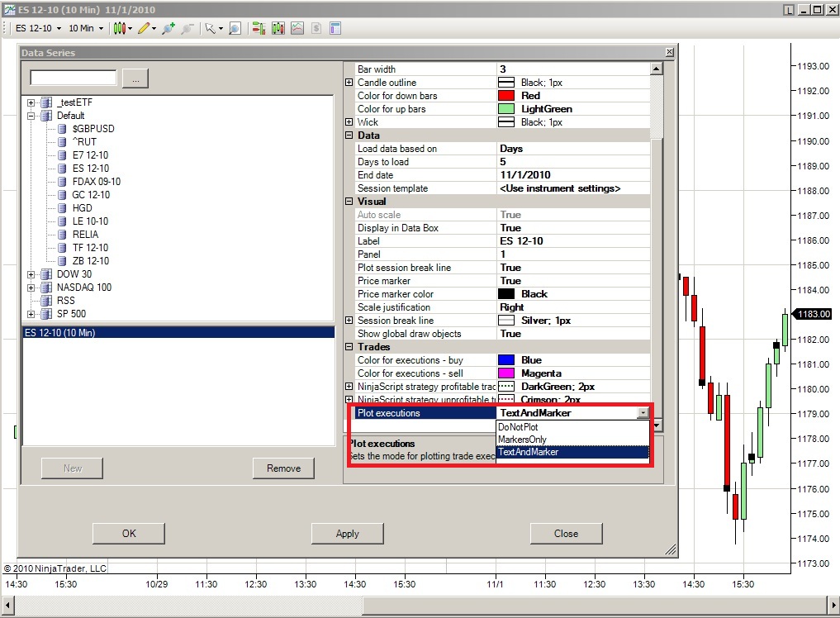Image resolution: width=840 pixels, height=618 pixels.
Task: Open the chart Properties icon
Action: [335, 28]
